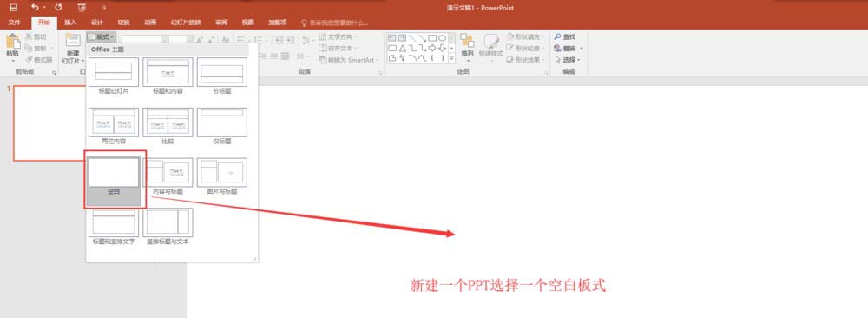Select the 两栏内容 (Two Content) layout
The image size is (868, 318).
(114, 126)
